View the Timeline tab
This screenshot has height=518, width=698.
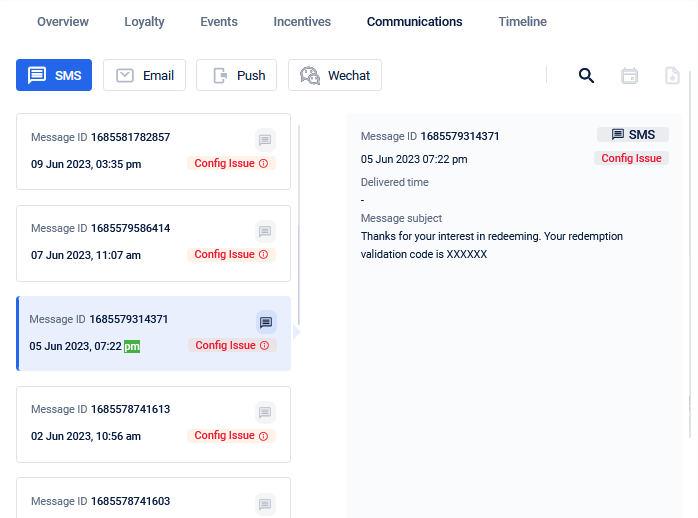tap(523, 22)
